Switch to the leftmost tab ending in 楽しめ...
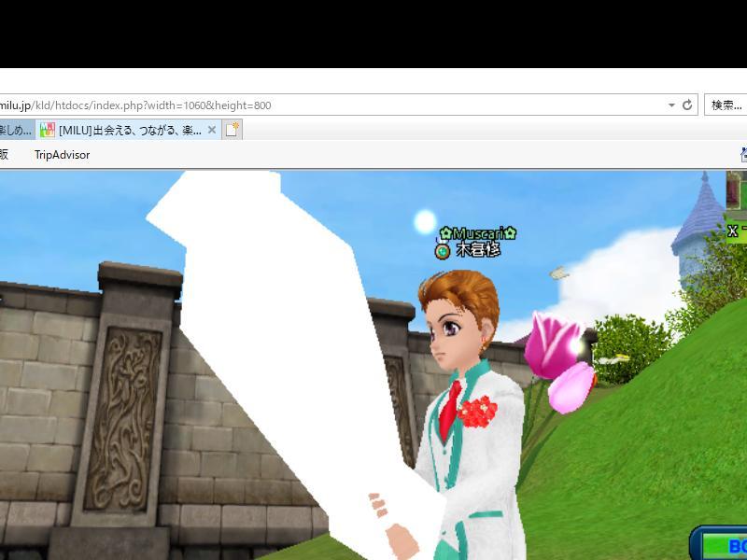This screenshot has width=747, height=560. coord(17,130)
